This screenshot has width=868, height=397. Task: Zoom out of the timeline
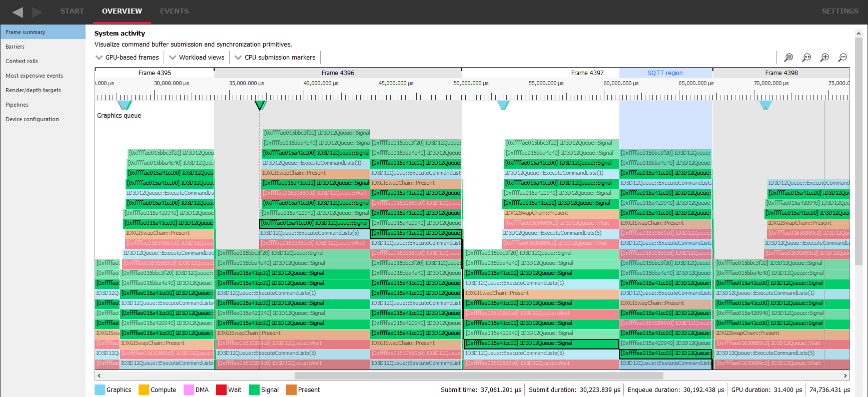click(842, 58)
